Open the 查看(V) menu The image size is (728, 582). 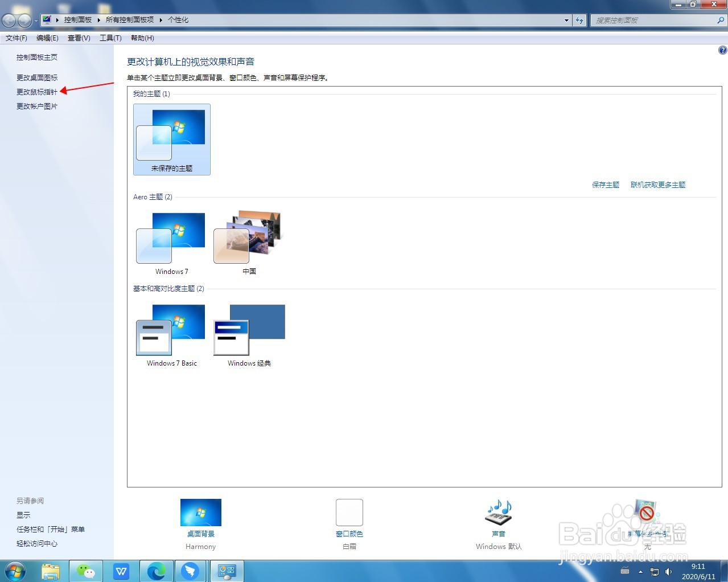[79, 38]
